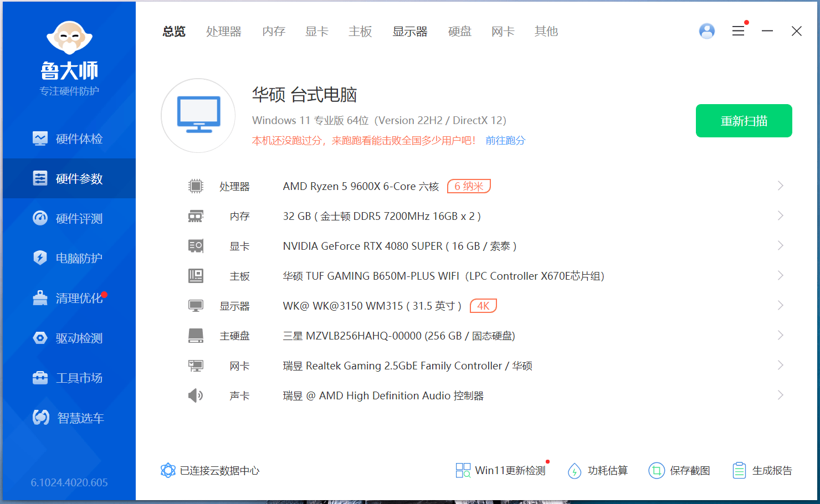
Task: Click the 硬件体检 sidebar icon
Action: pyautogui.click(x=40, y=138)
